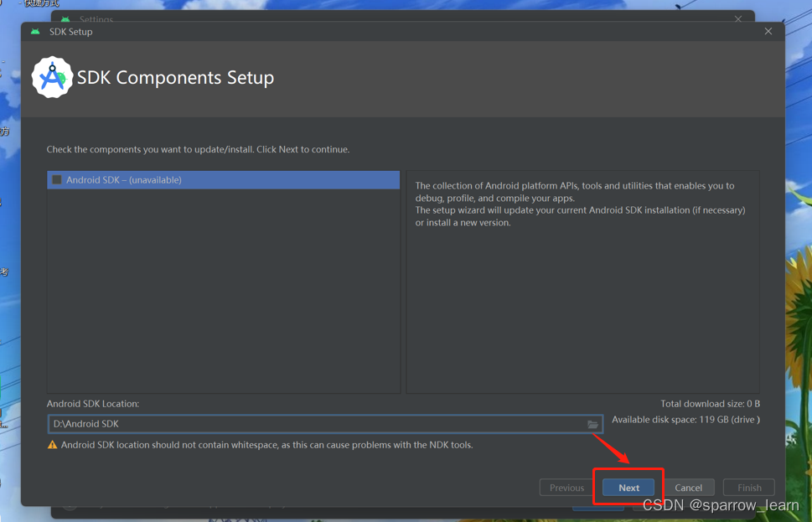
Task: Click the disabled Finish button
Action: (749, 488)
